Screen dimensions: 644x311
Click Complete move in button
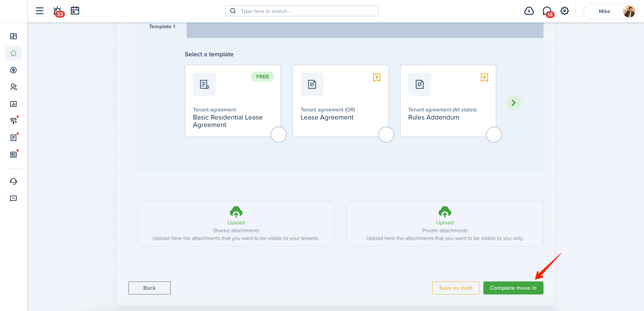click(513, 288)
